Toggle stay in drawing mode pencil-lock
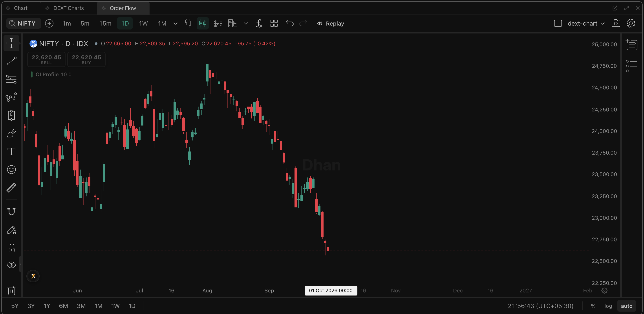Image resolution: width=644 pixels, height=314 pixels. click(x=11, y=230)
